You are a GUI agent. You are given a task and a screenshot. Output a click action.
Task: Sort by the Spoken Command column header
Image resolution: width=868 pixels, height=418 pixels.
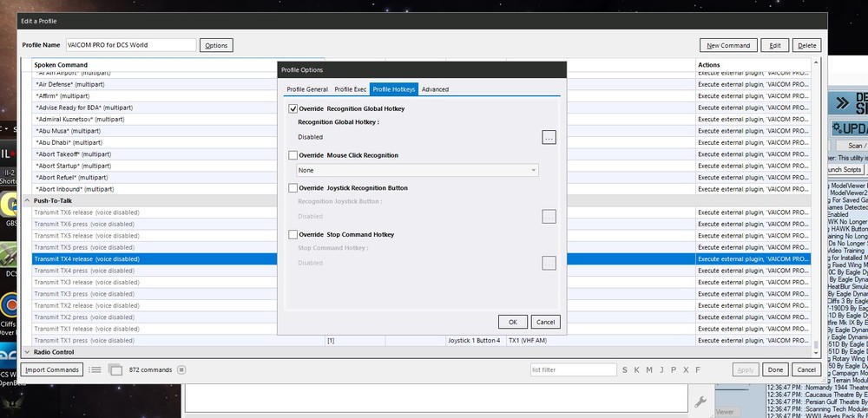[178, 65]
